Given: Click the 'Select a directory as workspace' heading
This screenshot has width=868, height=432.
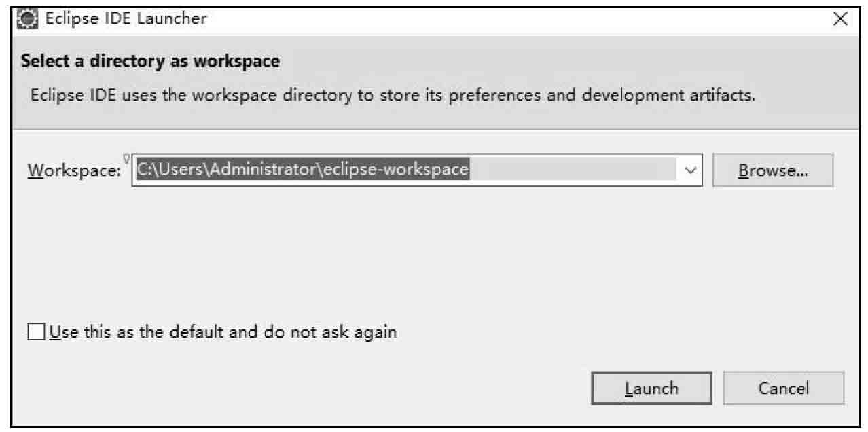Looking at the screenshot, I should [150, 61].
